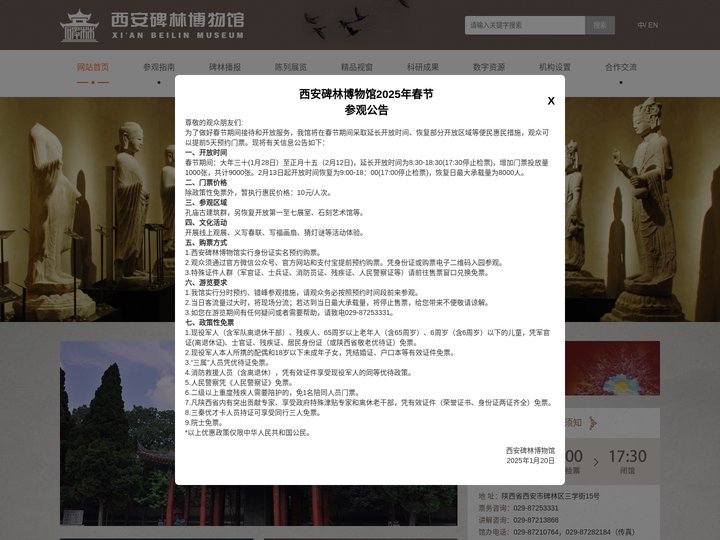
Task: Click the heading 七、政策性免票
Action: pos(210,322)
